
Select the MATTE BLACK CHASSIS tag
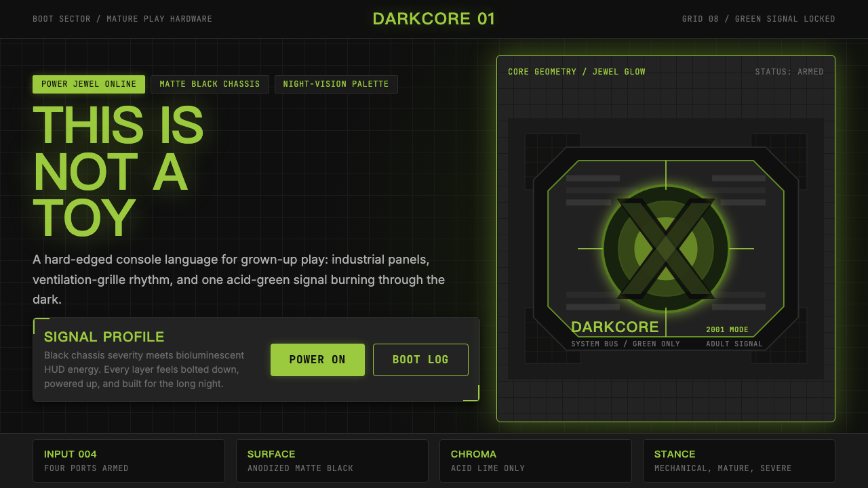pyautogui.click(x=210, y=84)
